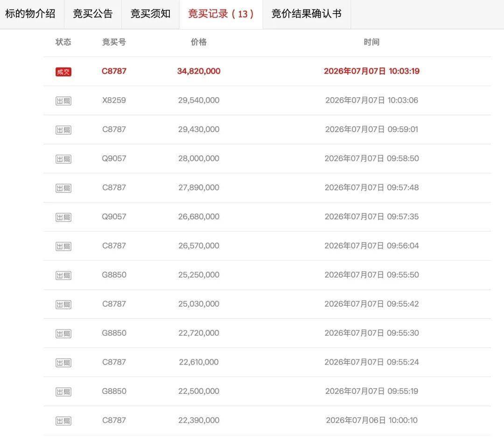Select the price 26,680,000
The width and height of the screenshot is (504, 442).
(x=199, y=217)
